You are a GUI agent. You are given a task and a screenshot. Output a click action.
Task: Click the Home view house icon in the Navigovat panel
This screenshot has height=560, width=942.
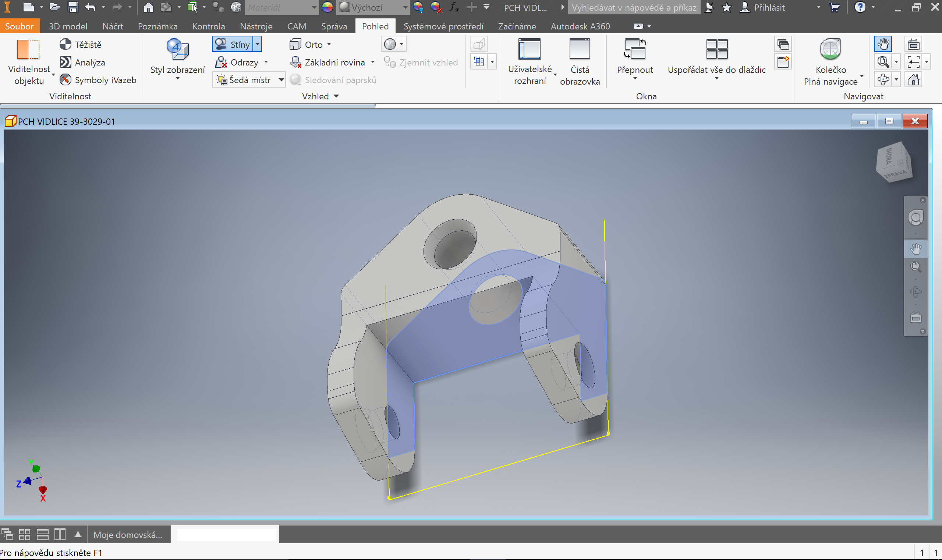913,80
